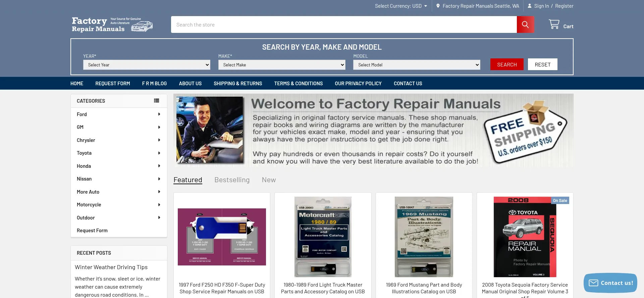Screen dimensions: 644x298
Task: Click the red search magnifier button
Action: click(x=525, y=24)
